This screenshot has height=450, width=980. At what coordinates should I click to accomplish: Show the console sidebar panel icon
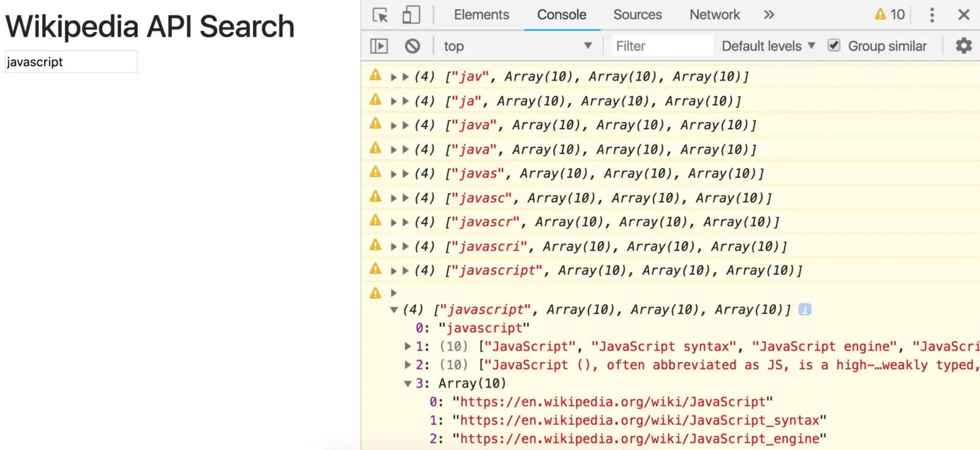point(379,46)
